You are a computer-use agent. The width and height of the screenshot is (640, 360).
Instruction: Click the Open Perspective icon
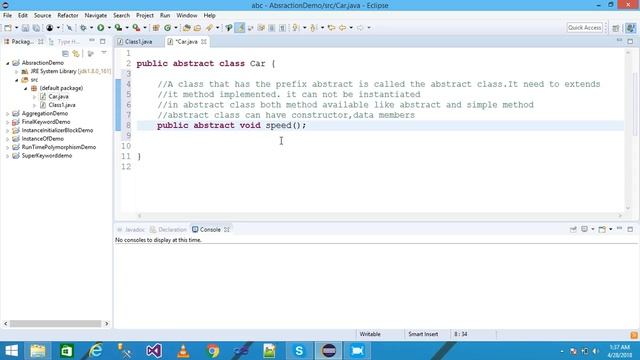[616, 28]
